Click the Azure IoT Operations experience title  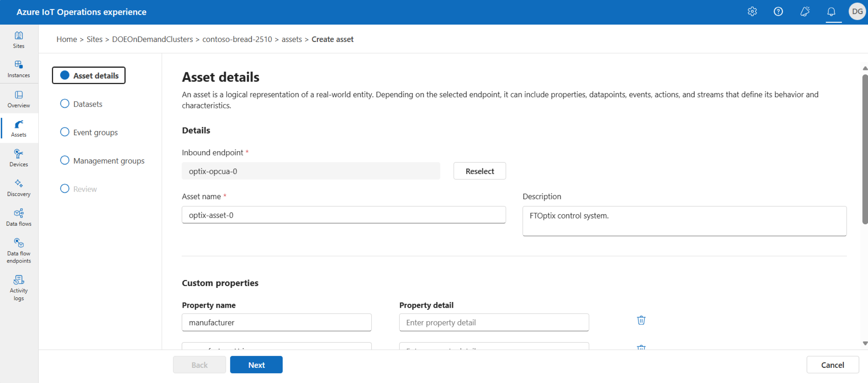pos(81,12)
